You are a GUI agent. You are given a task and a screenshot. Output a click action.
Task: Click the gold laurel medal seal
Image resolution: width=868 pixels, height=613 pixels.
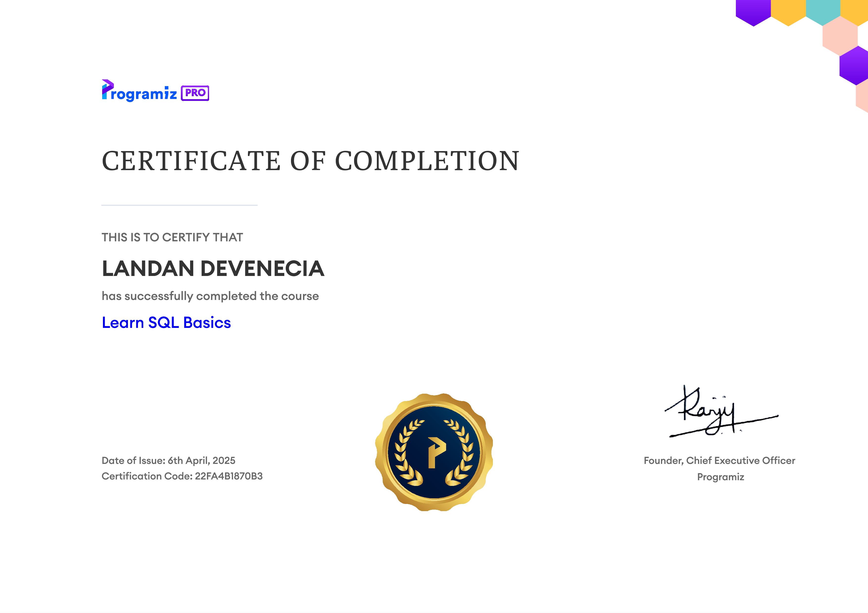coord(434,452)
